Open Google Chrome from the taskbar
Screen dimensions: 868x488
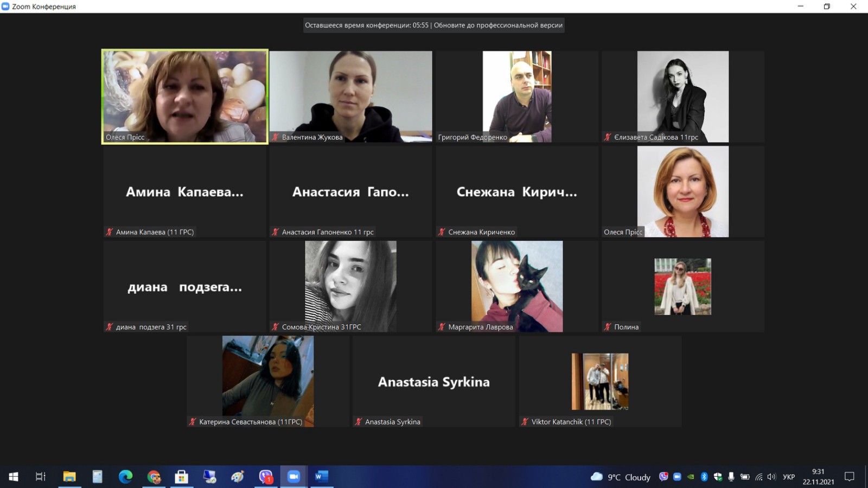click(x=154, y=477)
